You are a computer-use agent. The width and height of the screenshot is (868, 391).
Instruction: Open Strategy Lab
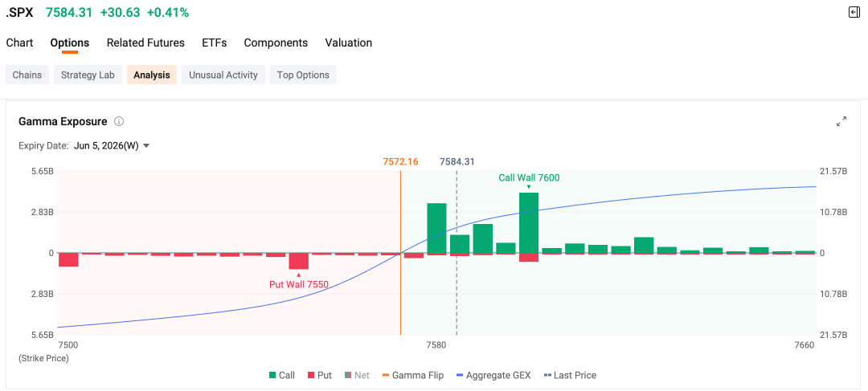click(x=88, y=75)
